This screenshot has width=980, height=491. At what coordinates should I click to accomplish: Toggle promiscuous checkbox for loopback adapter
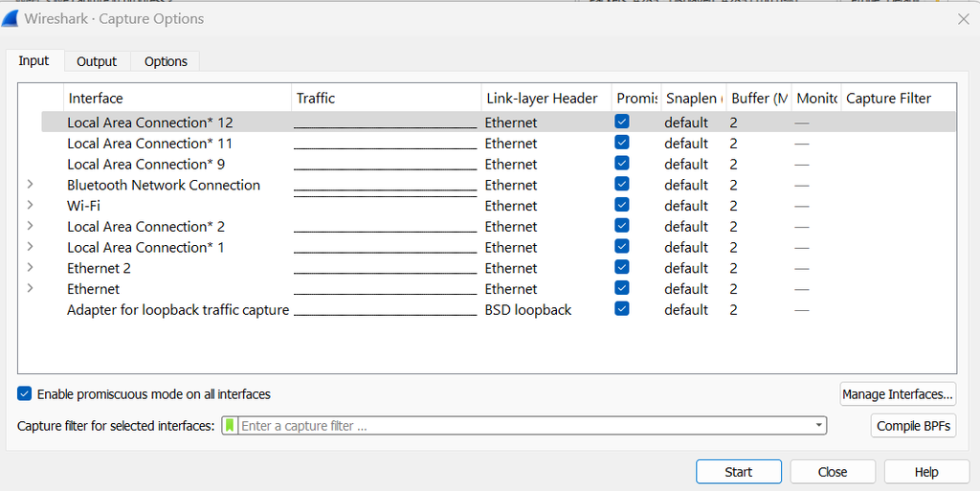click(x=622, y=309)
